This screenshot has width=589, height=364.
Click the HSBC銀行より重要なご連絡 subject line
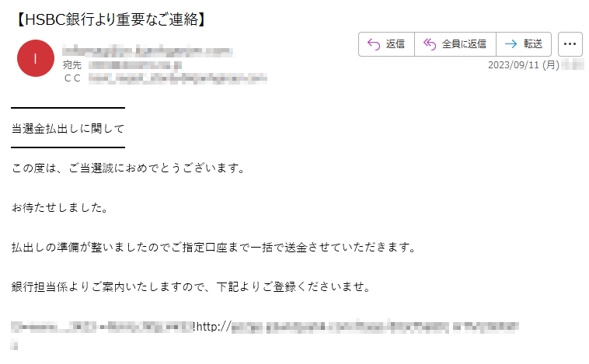tap(111, 19)
